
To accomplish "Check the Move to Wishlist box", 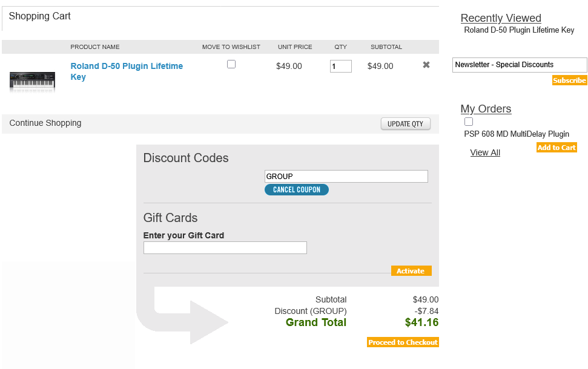I will coord(231,64).
